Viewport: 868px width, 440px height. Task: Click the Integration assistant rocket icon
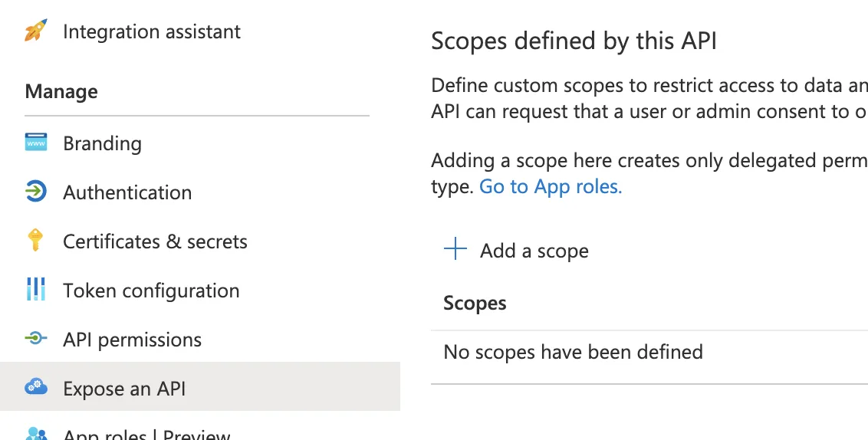[36, 31]
